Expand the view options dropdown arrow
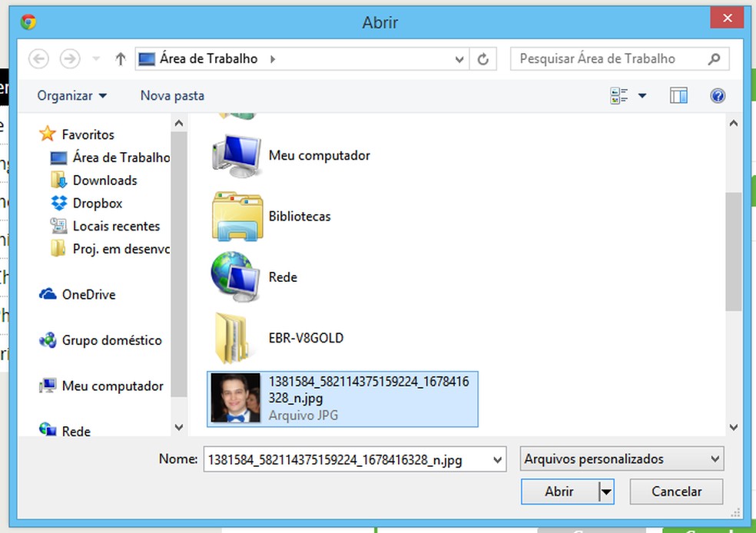 [642, 95]
